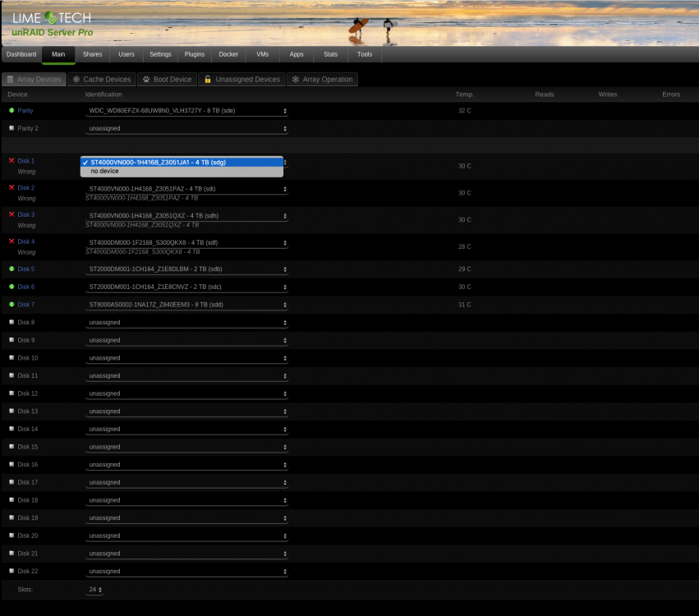The image size is (699, 616).
Task: Click the grey status square for Disk 10
Action: (11, 357)
